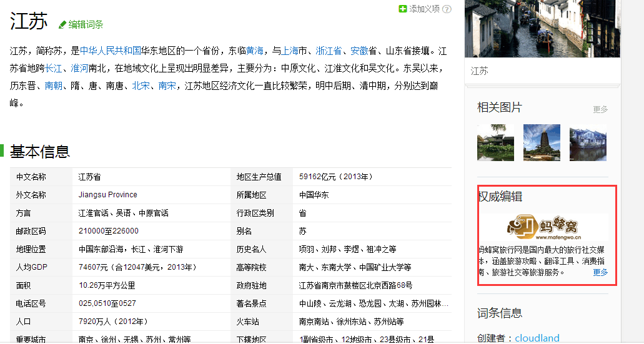Screen dimensions: 644x344
Task: Click 更多 next to 相关图片
Action: pos(600,109)
